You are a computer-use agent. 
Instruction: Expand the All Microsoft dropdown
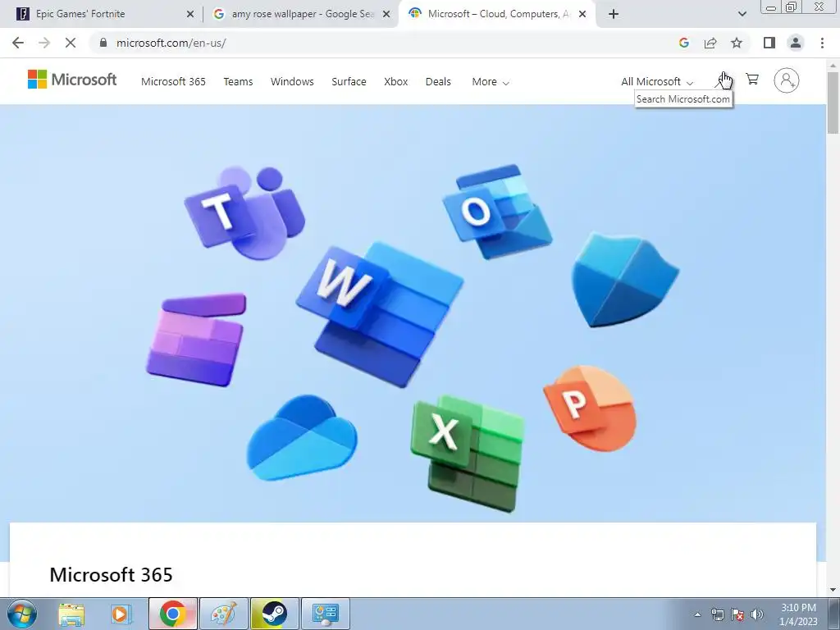click(657, 81)
